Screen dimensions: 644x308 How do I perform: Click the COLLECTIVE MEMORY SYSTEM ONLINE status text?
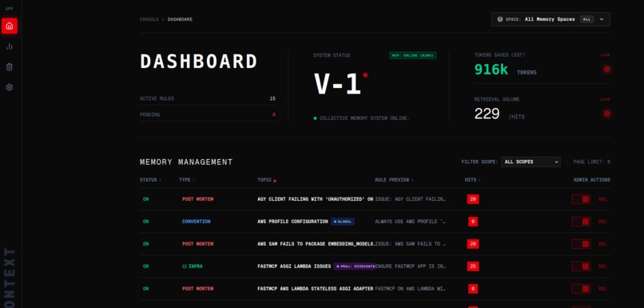364,118
